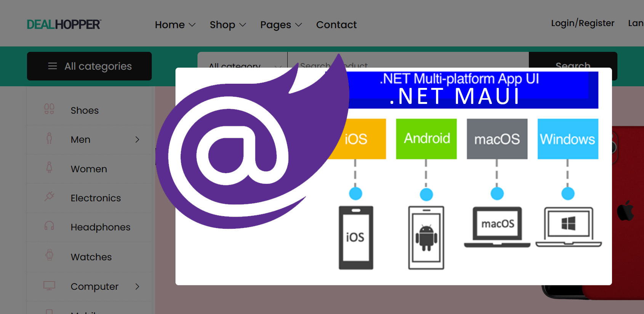Go to the Contact page

pyautogui.click(x=336, y=25)
